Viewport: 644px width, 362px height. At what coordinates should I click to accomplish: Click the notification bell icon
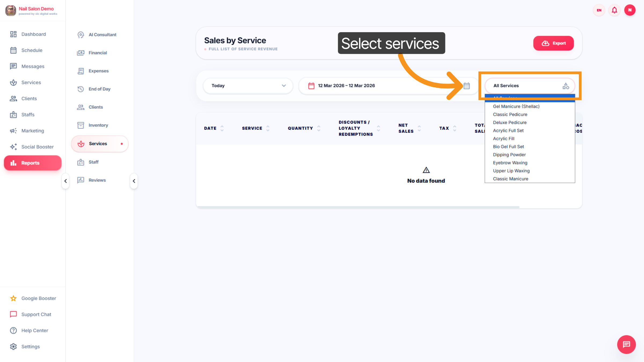614,10
